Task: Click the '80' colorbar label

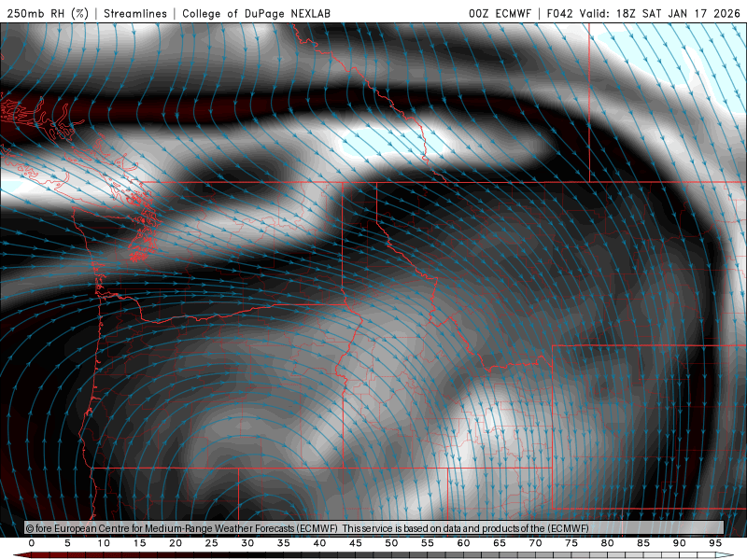Action: pyautogui.click(x=607, y=543)
